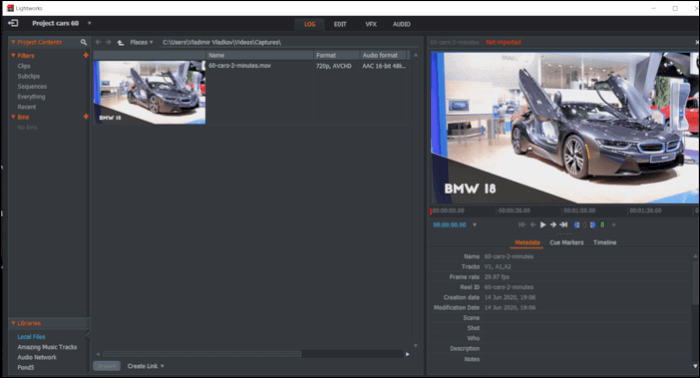Sort by the Audio format column header
Image resolution: width=700 pixels, height=378 pixels.
click(383, 55)
